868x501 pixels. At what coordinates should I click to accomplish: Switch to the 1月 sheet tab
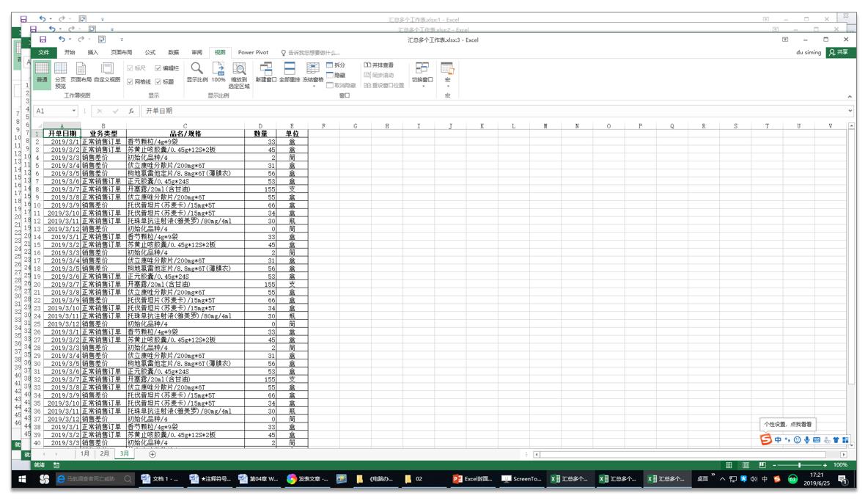85,454
